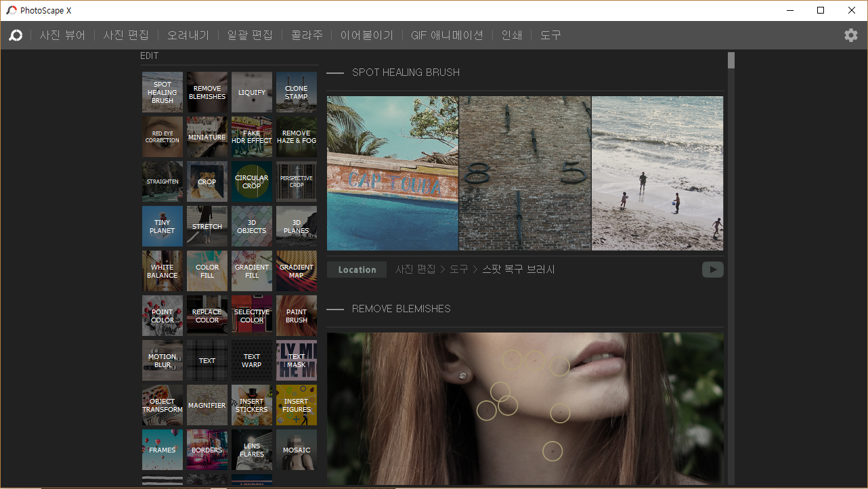Viewport: 868px width, 489px height.
Task: Select the Magnifier tile
Action: click(x=207, y=405)
